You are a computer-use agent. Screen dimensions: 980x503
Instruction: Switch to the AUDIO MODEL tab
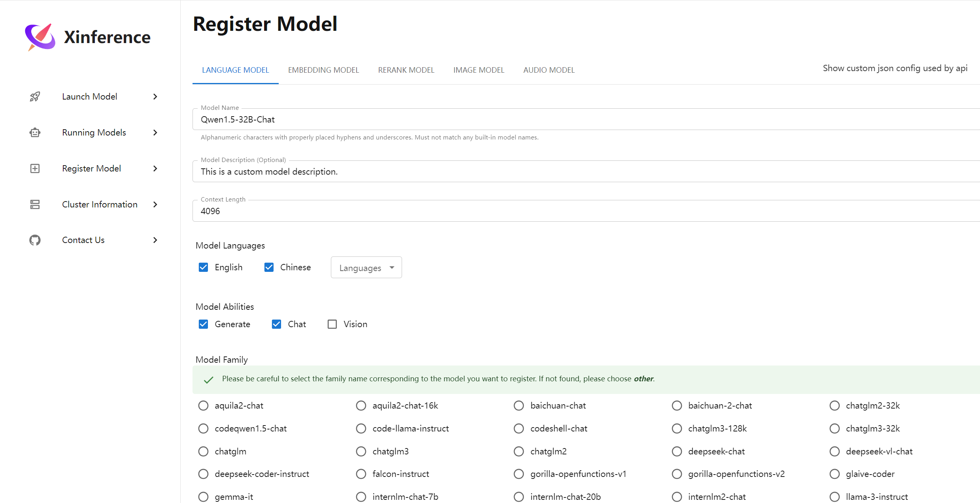[x=549, y=70]
